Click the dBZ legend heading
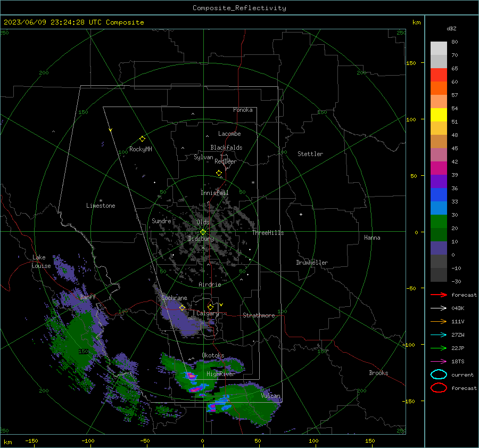479x448 pixels. point(451,28)
